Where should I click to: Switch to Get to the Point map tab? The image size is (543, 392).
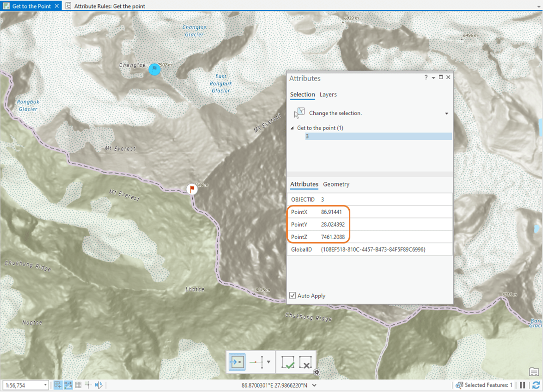pos(32,6)
